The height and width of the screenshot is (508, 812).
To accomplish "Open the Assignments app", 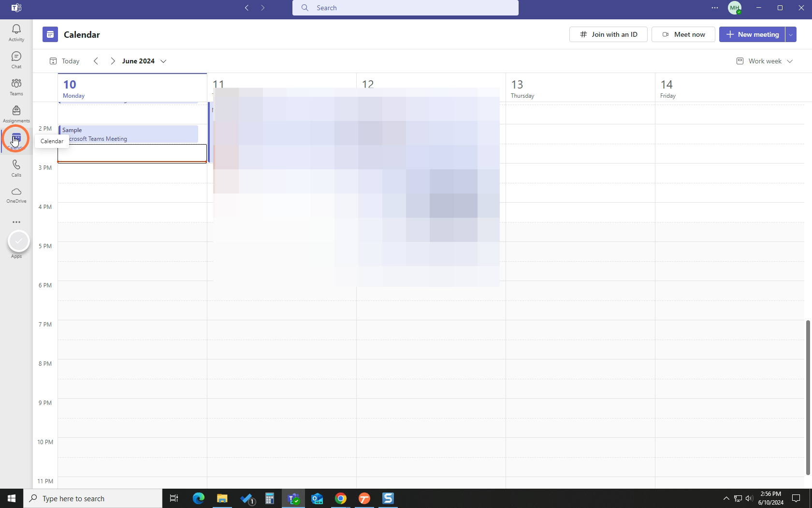I will point(16,114).
